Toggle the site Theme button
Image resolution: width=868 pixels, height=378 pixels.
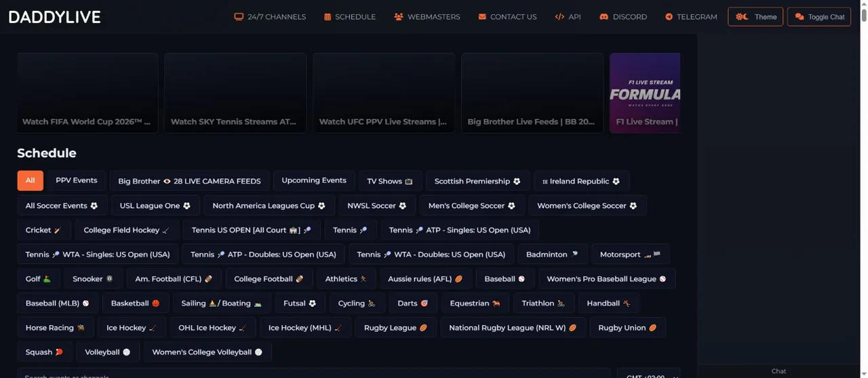pos(755,17)
